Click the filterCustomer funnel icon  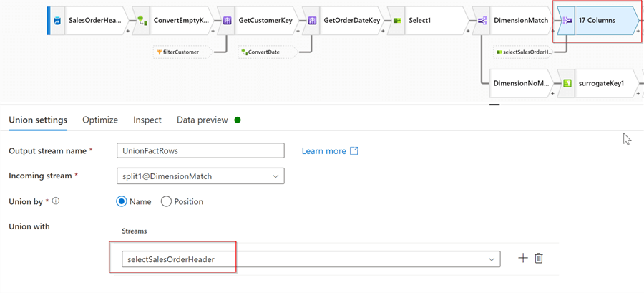tap(160, 52)
